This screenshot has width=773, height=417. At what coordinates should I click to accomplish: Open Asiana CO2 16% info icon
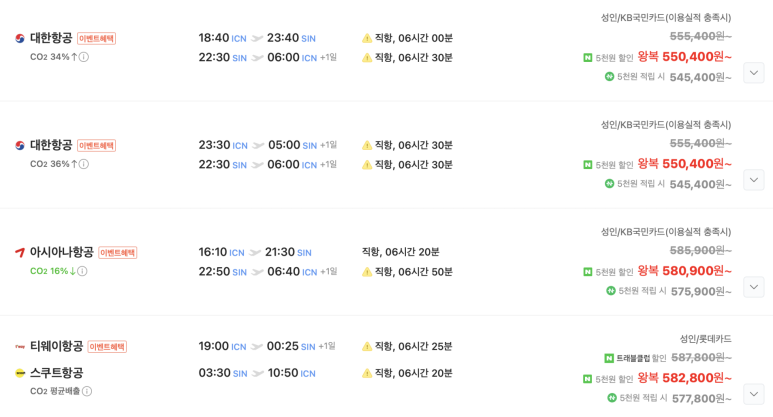(x=82, y=271)
